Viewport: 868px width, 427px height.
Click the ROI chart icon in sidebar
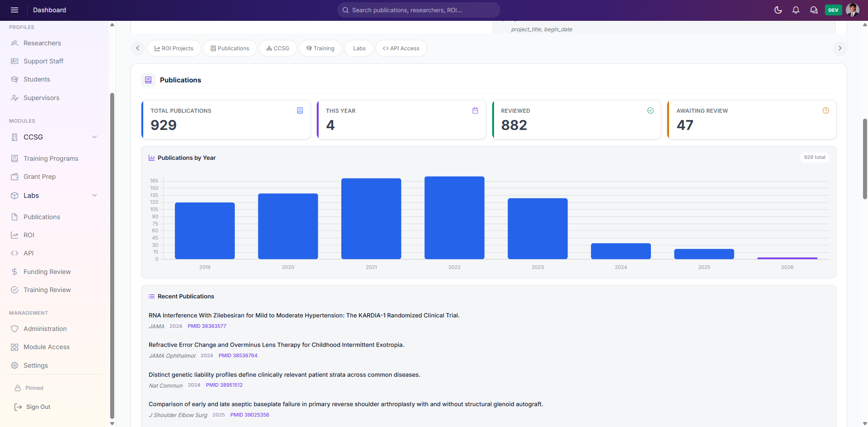click(15, 235)
